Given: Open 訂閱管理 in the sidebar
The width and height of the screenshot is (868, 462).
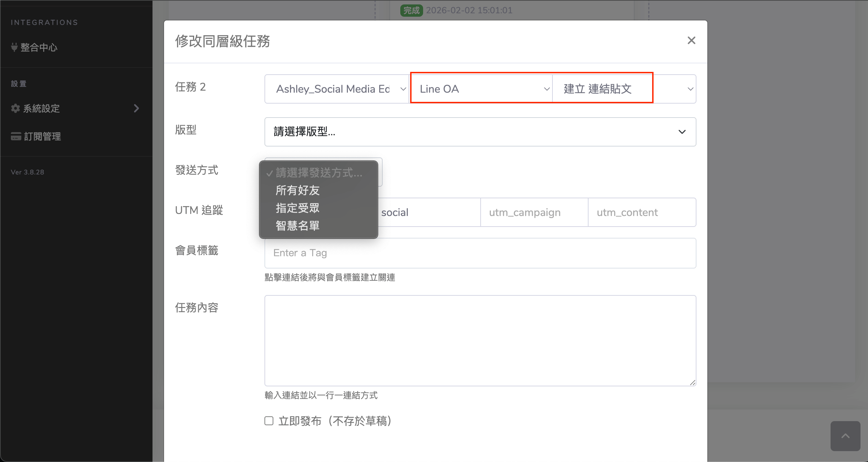Looking at the screenshot, I should click(x=43, y=136).
